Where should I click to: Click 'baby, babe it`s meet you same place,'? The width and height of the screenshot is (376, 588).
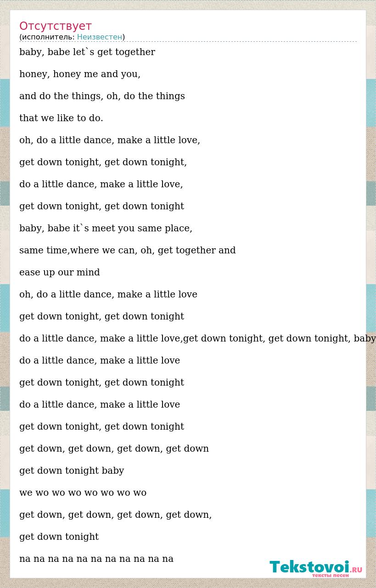(106, 229)
